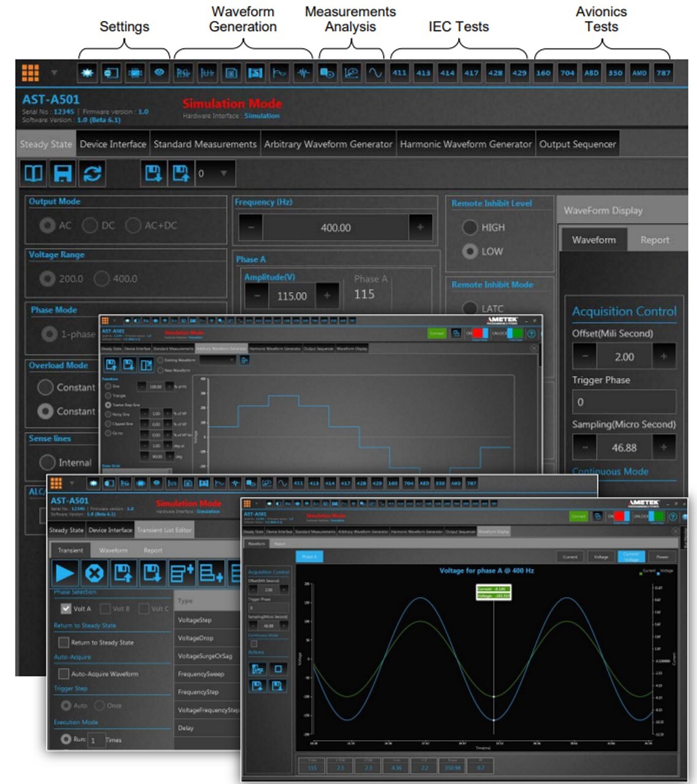The width and height of the screenshot is (697, 784).
Task: Select the DC output mode
Action: [x=90, y=225]
